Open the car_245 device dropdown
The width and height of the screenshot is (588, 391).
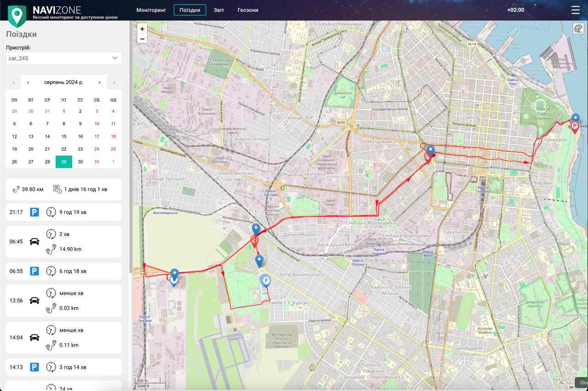64,58
